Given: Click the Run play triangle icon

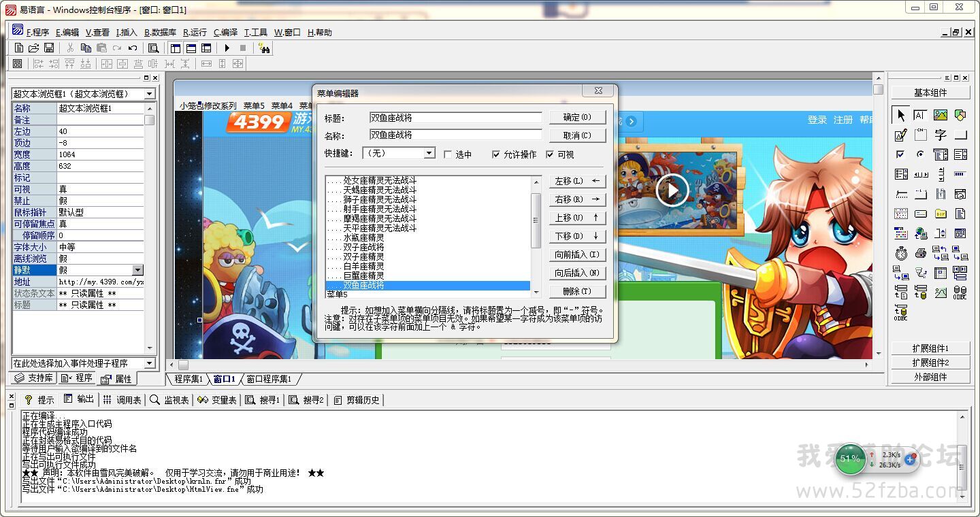Looking at the screenshot, I should (x=227, y=48).
